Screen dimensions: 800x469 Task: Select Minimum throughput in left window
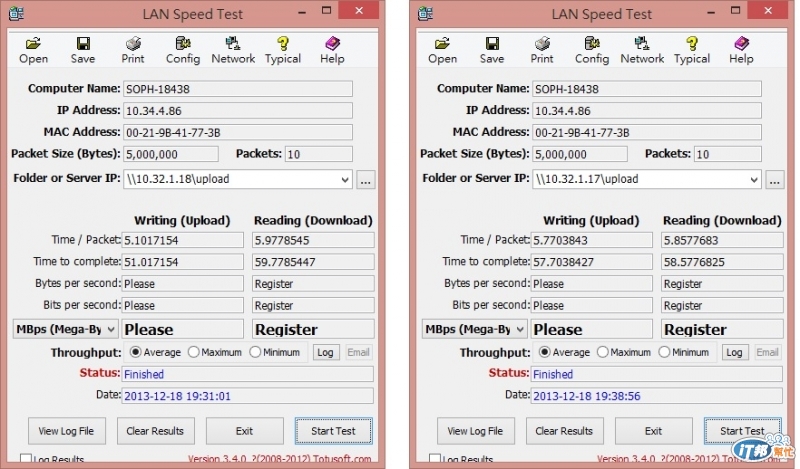coord(255,352)
